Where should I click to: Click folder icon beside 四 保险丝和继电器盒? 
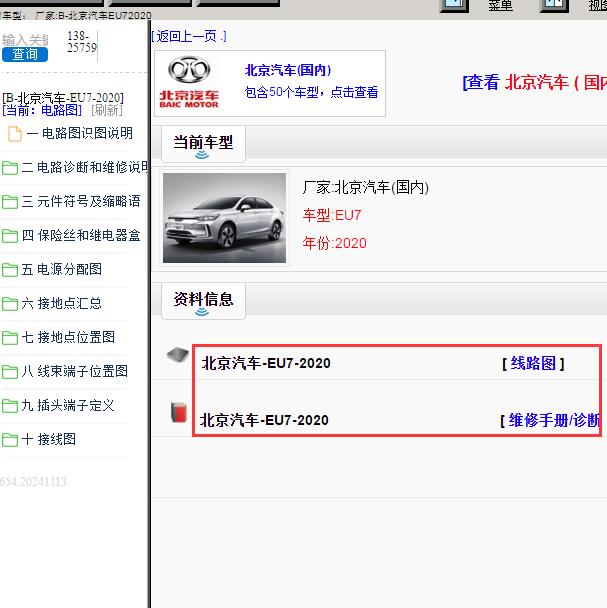click(x=10, y=236)
